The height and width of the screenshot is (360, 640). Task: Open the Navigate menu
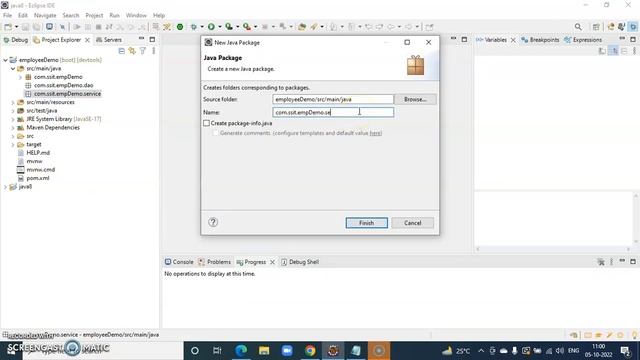[45, 16]
